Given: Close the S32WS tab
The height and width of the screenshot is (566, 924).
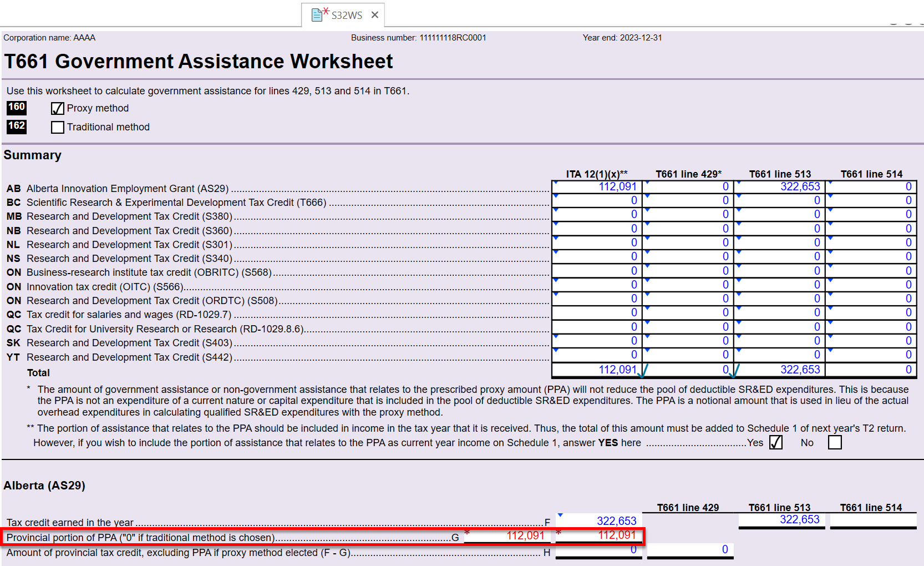Looking at the screenshot, I should (x=375, y=15).
